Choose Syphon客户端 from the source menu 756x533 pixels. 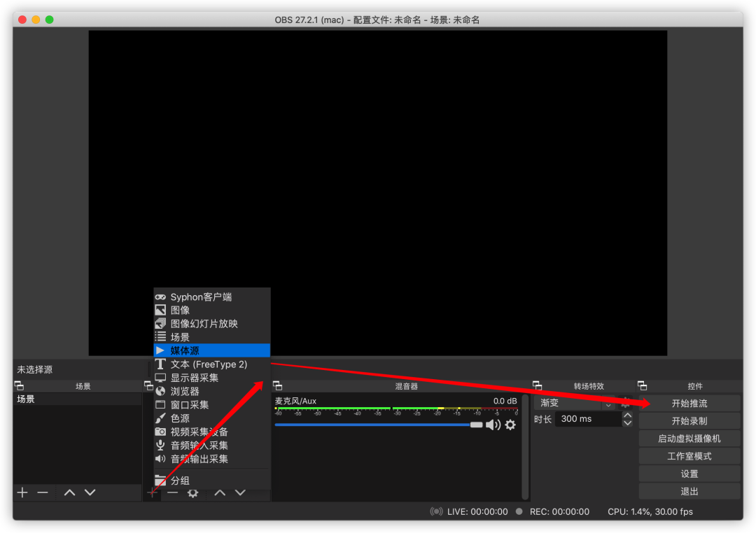[211, 297]
